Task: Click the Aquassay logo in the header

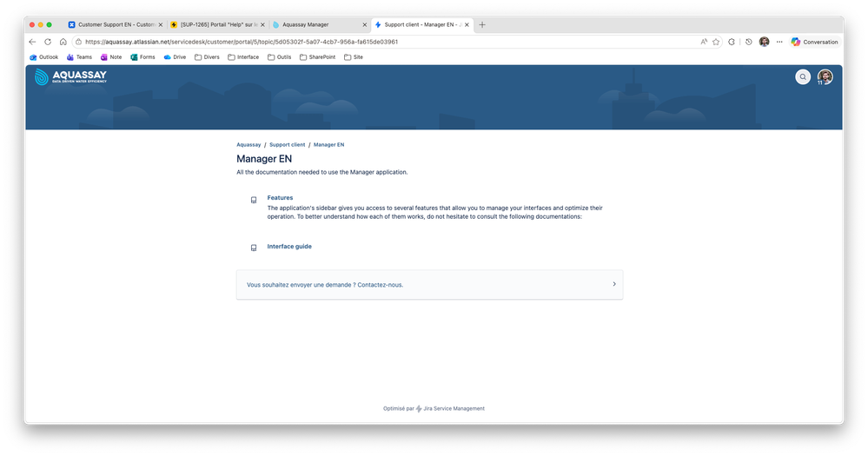Action: pyautogui.click(x=71, y=76)
